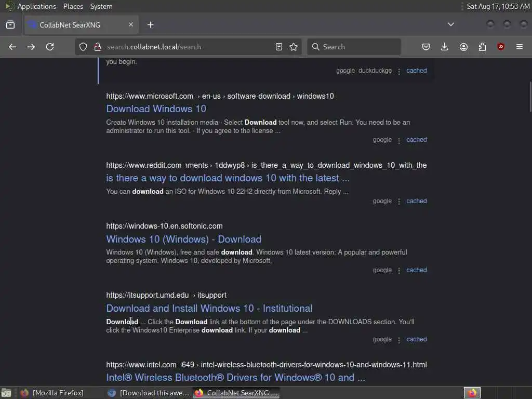Close the CollabNet SearXNG tab
This screenshot has width=532, height=399.
(x=130, y=24)
